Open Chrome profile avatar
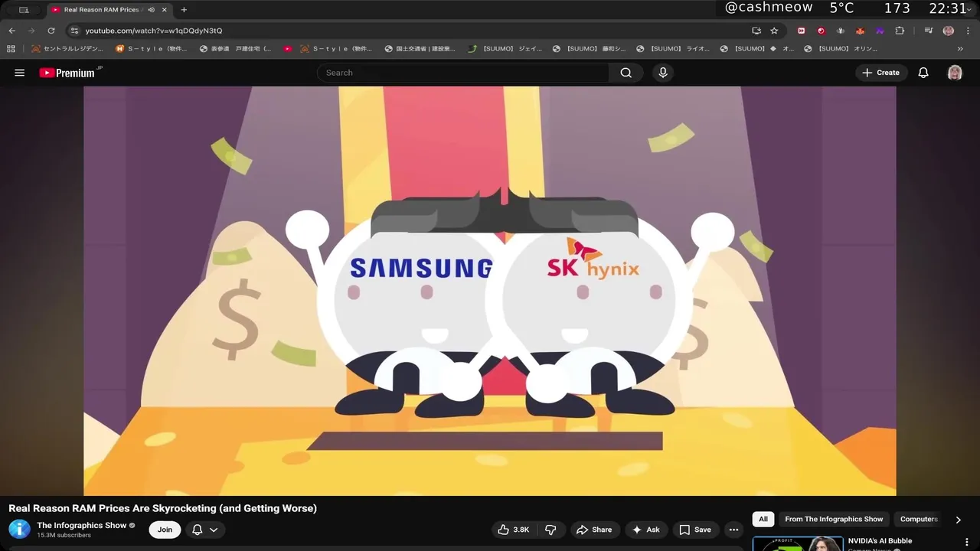 pyautogui.click(x=949, y=31)
